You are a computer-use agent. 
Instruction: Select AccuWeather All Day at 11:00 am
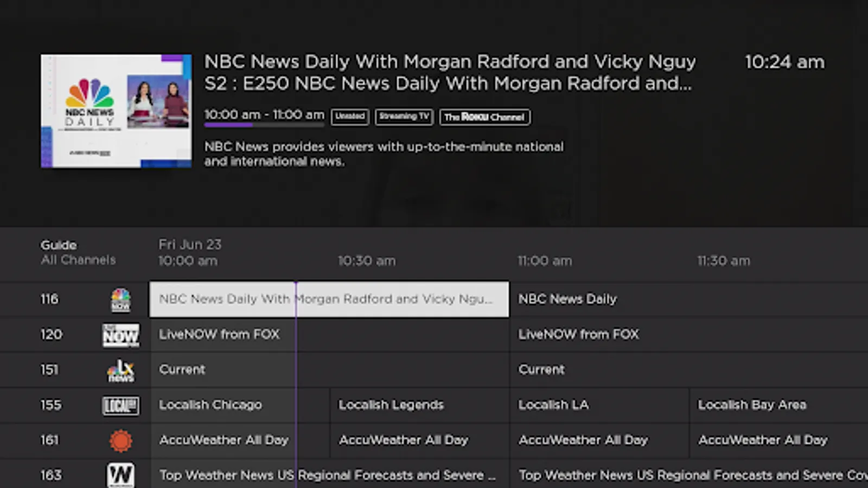[x=599, y=440]
